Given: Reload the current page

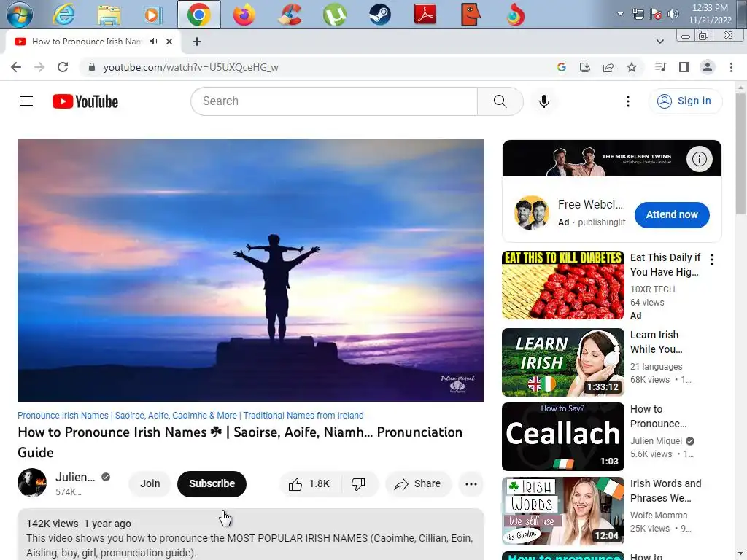Looking at the screenshot, I should (x=63, y=67).
